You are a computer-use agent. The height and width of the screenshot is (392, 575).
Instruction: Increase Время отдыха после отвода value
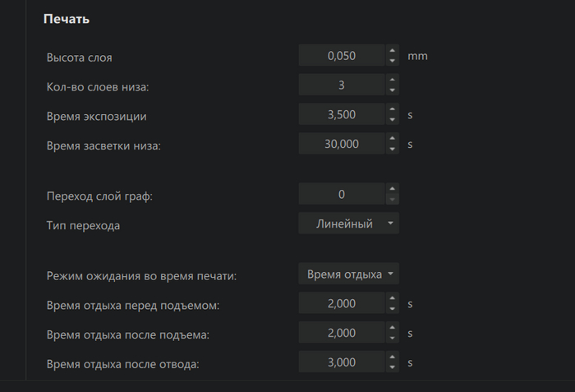[x=392, y=357]
